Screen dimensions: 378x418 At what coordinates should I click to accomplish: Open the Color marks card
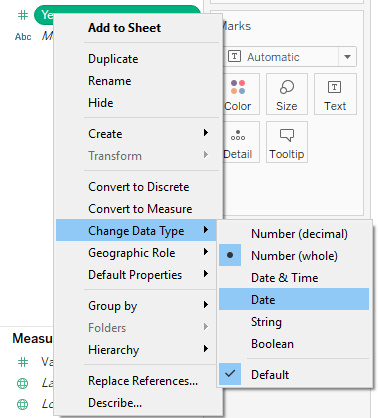(x=238, y=94)
